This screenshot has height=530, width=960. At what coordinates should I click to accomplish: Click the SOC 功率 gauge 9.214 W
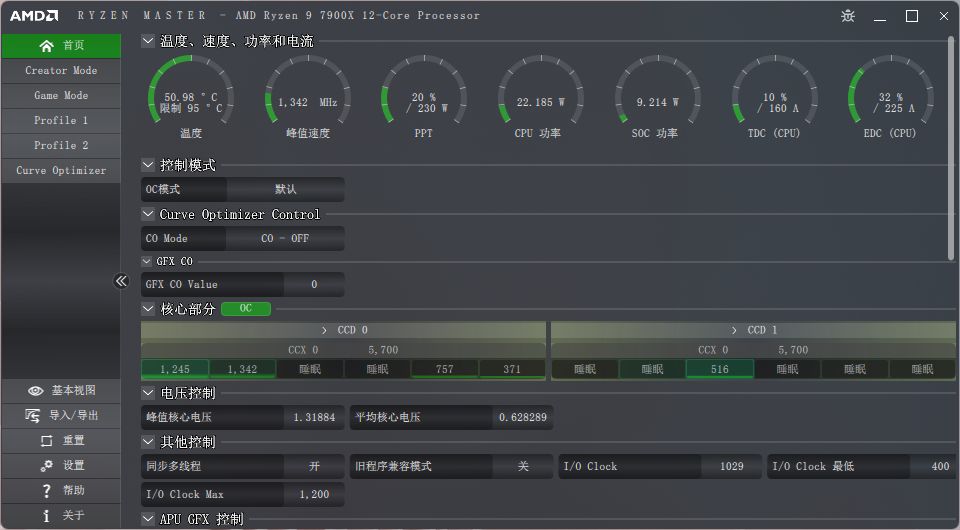pyautogui.click(x=658, y=90)
